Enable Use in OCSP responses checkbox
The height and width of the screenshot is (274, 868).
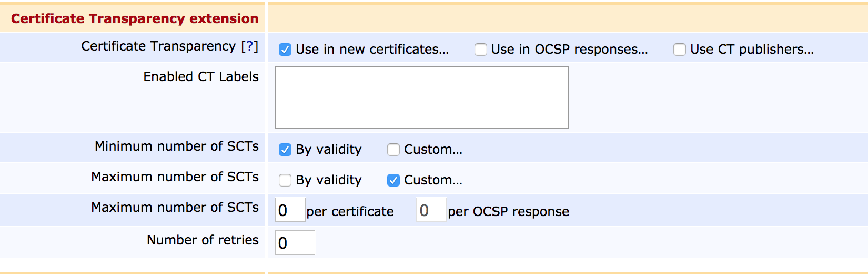coord(481,50)
